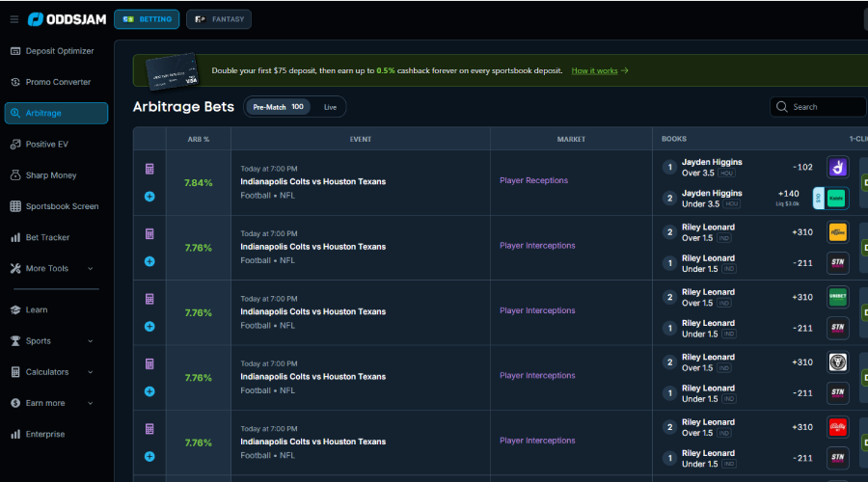This screenshot has height=482, width=868.
Task: Open calculator for Unibet Riley Leonard row
Action: (x=149, y=299)
